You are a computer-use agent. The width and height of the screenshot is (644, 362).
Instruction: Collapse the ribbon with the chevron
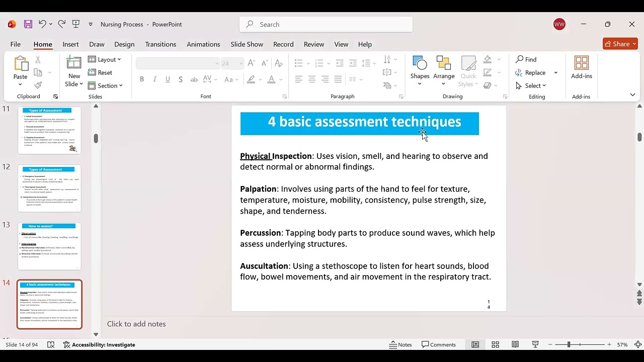tap(632, 95)
